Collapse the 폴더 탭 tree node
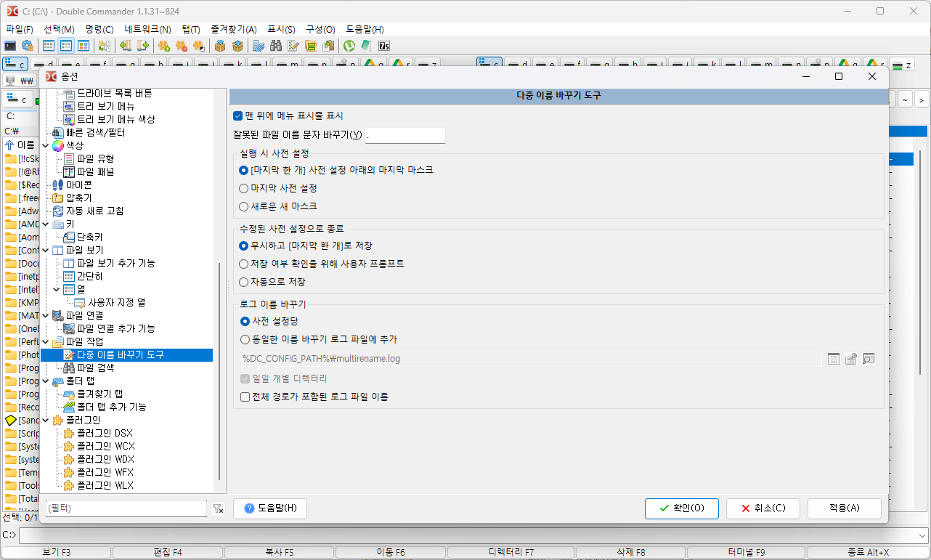 click(46, 381)
